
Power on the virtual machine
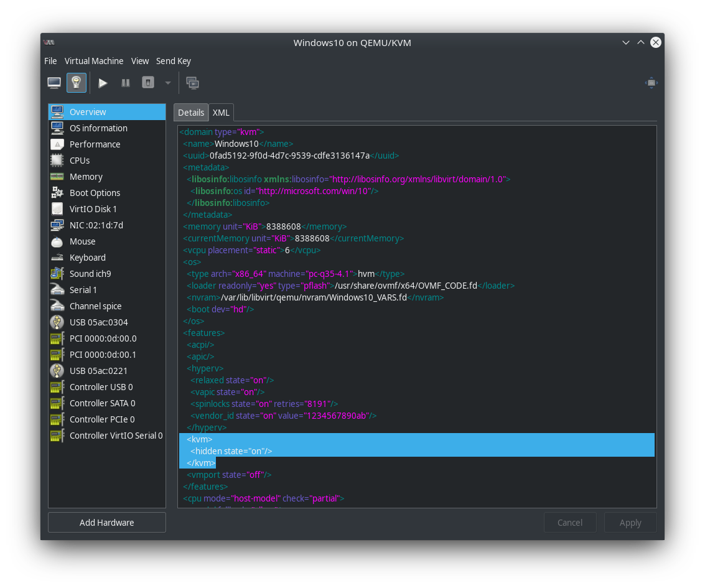tap(103, 83)
